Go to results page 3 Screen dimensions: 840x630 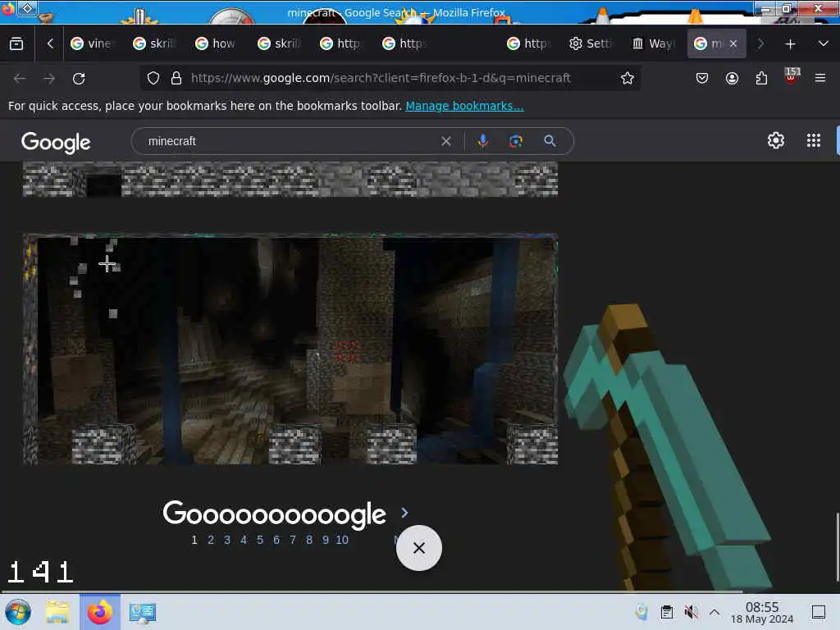227,540
